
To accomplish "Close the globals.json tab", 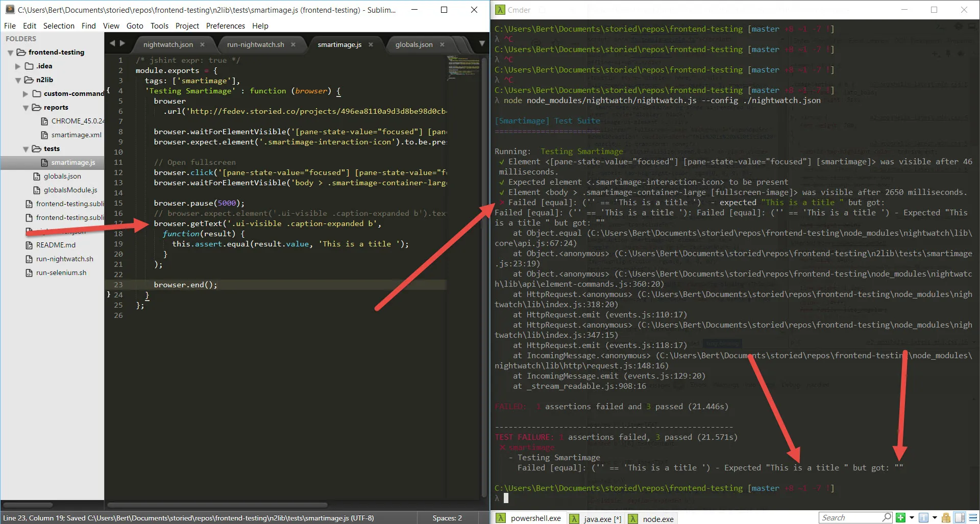I will (442, 44).
